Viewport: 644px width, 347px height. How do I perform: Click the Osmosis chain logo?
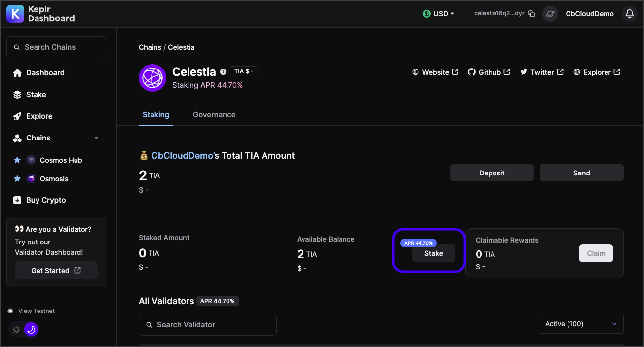point(31,178)
